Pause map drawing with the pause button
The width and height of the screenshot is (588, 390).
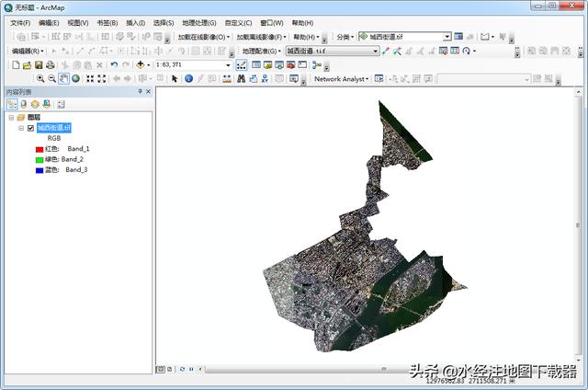(x=191, y=369)
